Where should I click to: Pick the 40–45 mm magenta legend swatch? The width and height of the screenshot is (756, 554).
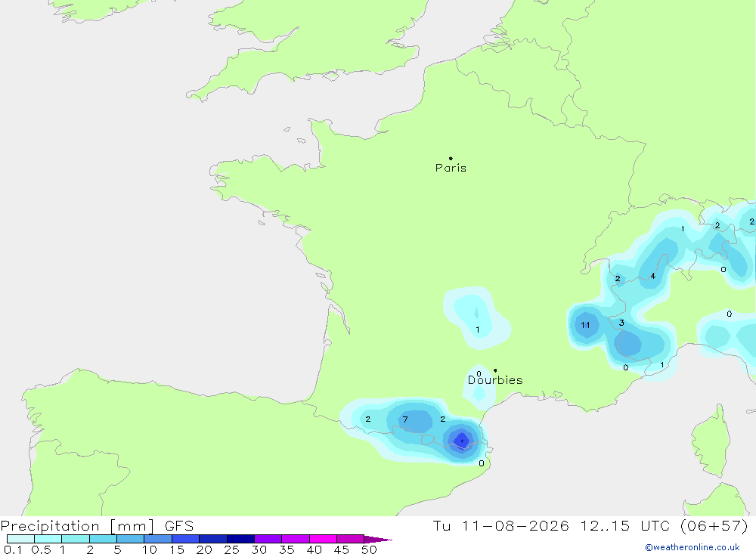(323, 539)
